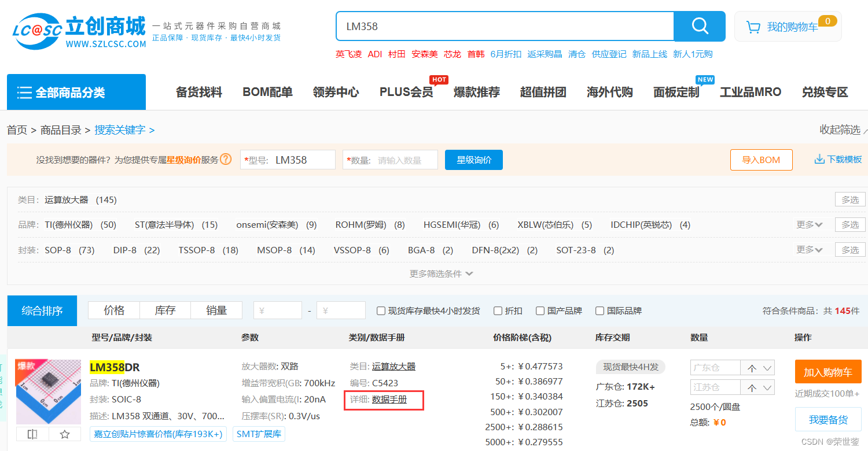
Task: Click 多选 in the 类目 row
Action: click(850, 199)
